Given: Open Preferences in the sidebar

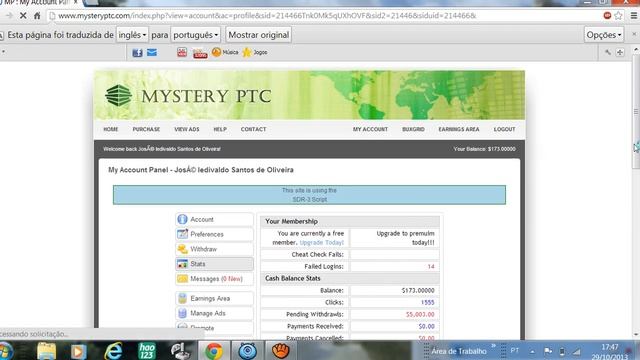Looking at the screenshot, I should point(214,234).
